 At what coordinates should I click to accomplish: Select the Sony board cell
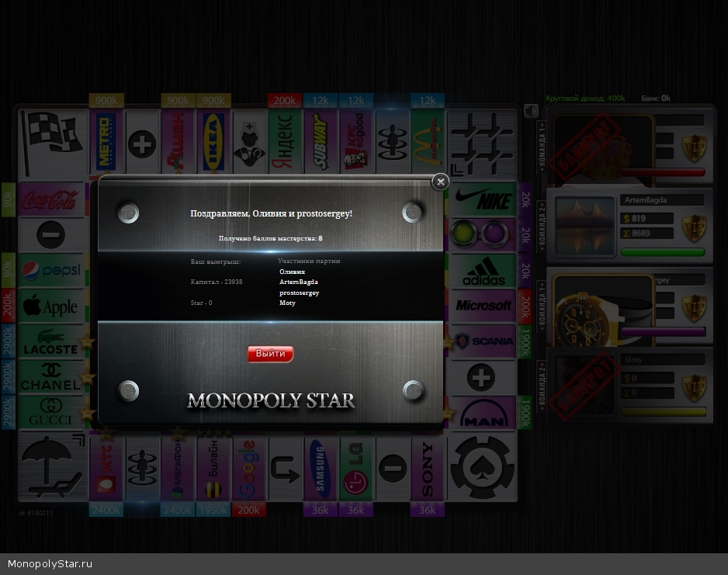pos(428,469)
